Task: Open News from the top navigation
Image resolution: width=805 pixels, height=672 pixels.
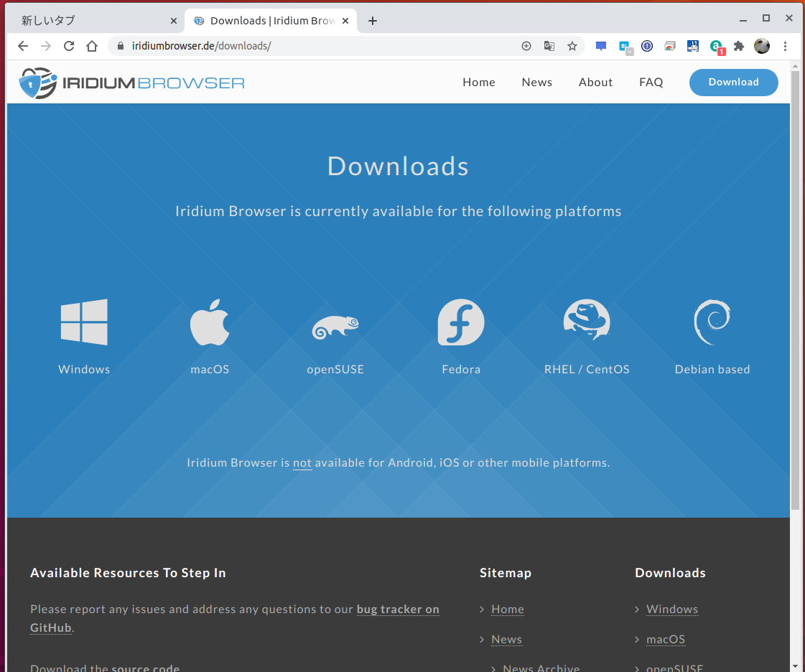Action: [536, 82]
